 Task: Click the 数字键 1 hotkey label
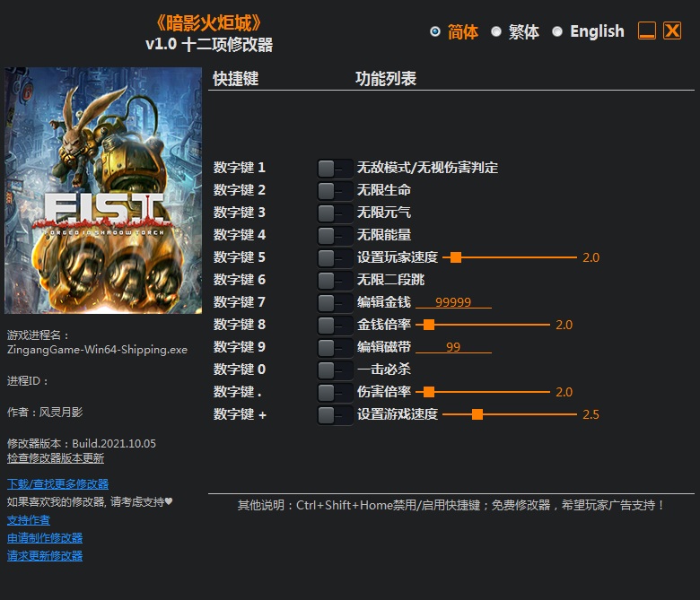point(240,168)
